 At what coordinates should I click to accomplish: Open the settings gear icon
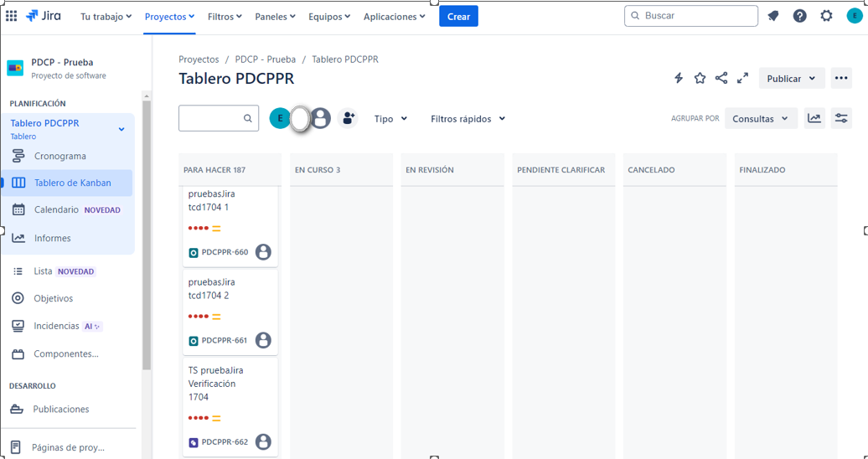click(x=827, y=16)
